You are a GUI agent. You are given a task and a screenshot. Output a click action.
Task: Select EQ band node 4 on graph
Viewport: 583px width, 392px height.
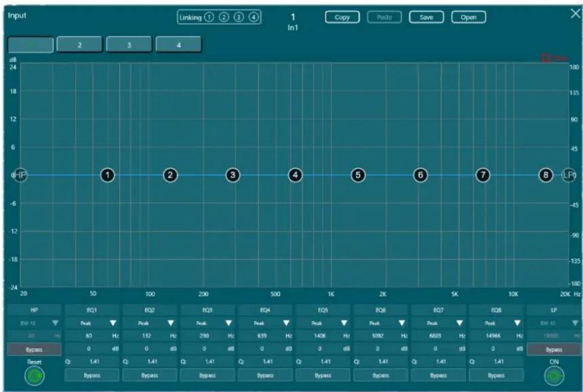click(x=295, y=175)
